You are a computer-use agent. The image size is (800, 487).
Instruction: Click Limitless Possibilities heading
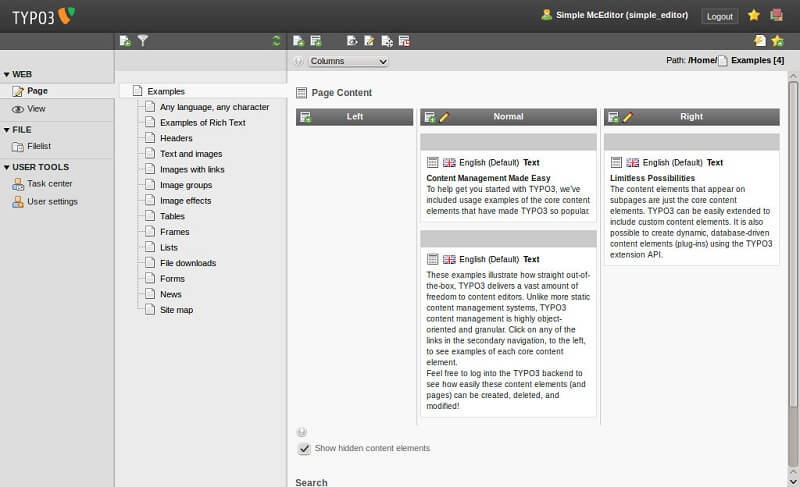652,178
